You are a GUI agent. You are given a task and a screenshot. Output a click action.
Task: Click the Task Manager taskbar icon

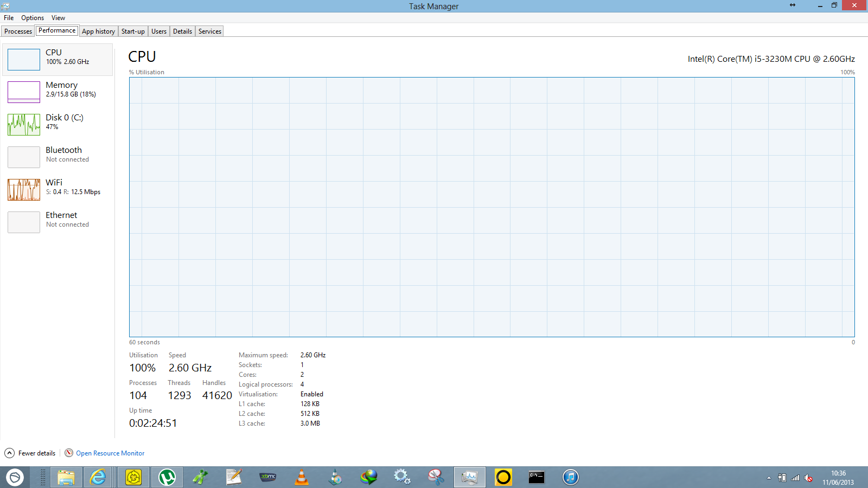(x=469, y=477)
